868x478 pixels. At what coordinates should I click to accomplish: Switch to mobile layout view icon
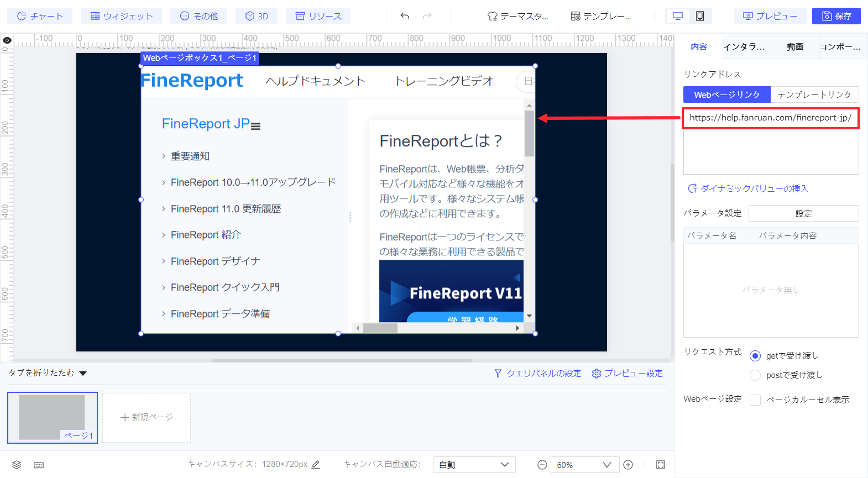(x=700, y=16)
